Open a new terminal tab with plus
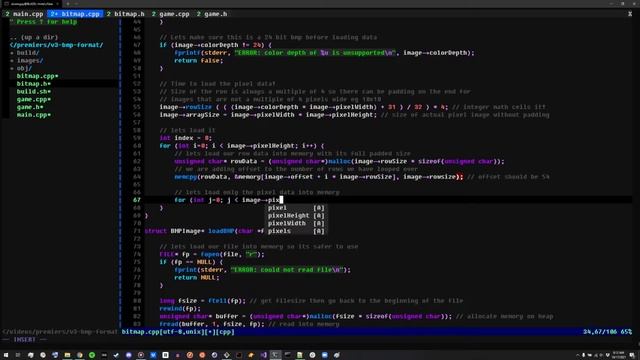This screenshot has height=360, width=640. [x=68, y=4]
